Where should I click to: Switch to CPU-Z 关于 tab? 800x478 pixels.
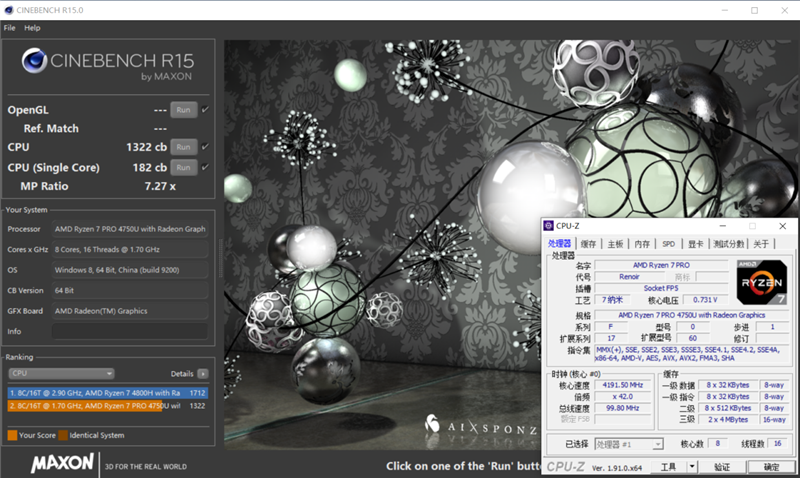(x=761, y=244)
